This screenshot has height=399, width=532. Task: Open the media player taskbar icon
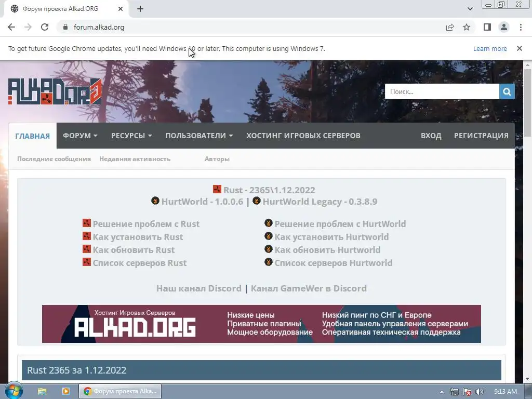(66, 391)
